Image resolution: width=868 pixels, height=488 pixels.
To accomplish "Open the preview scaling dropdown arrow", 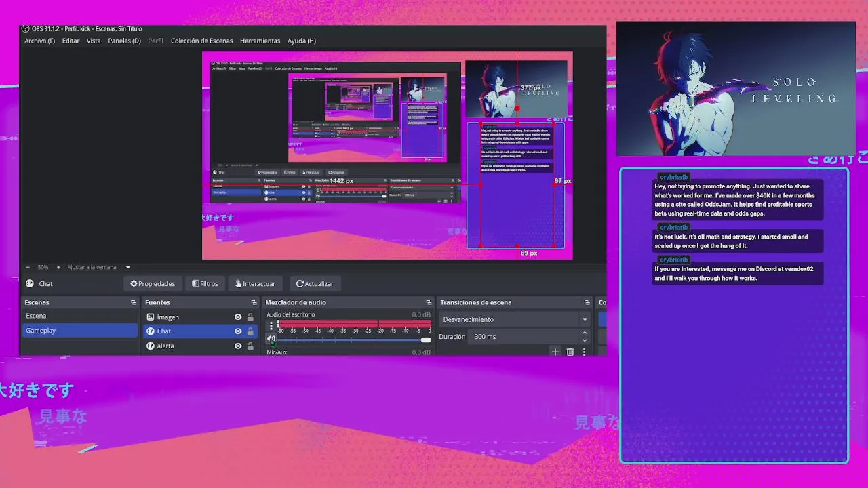I will tap(127, 267).
